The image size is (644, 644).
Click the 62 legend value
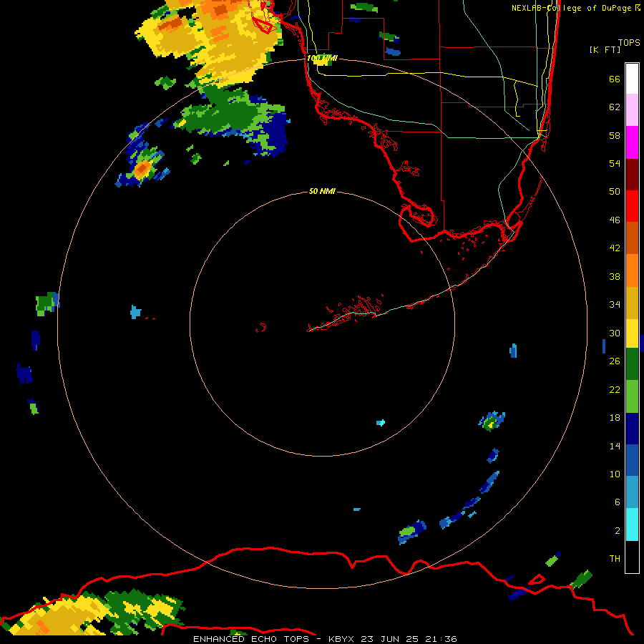click(x=615, y=107)
